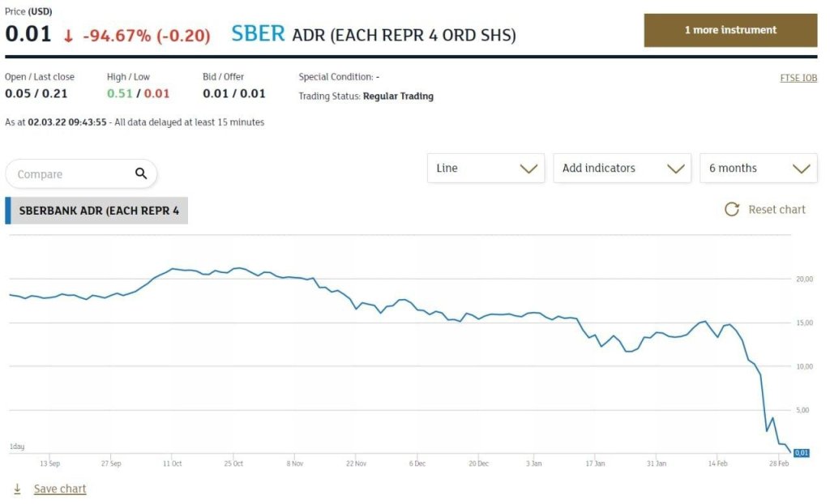Click the 1day interval label on chart

point(17,446)
